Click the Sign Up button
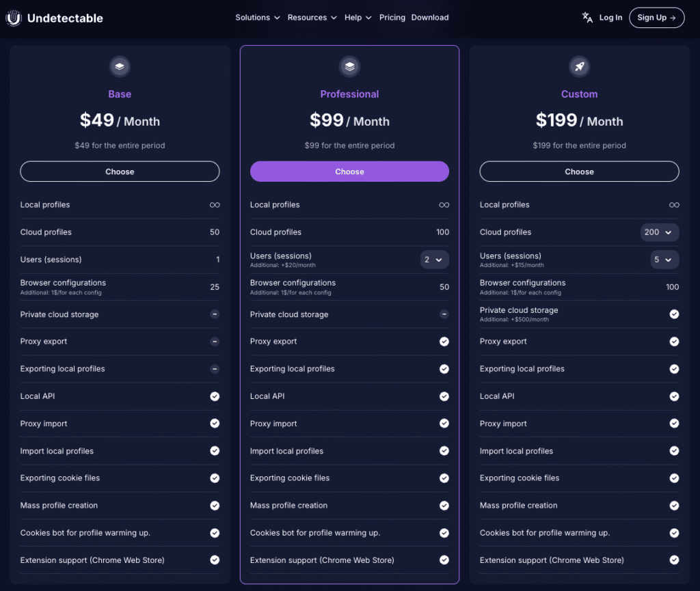 click(x=656, y=17)
